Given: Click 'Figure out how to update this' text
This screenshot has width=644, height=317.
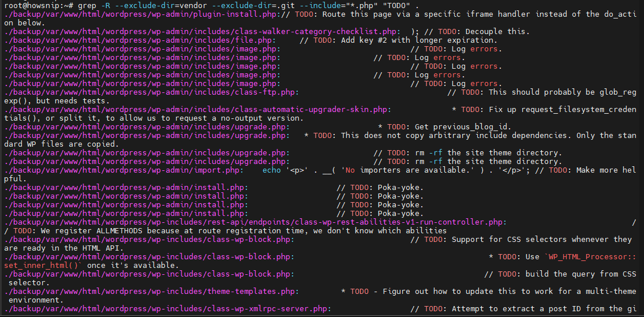Looking at the screenshot, I should (x=449, y=290).
